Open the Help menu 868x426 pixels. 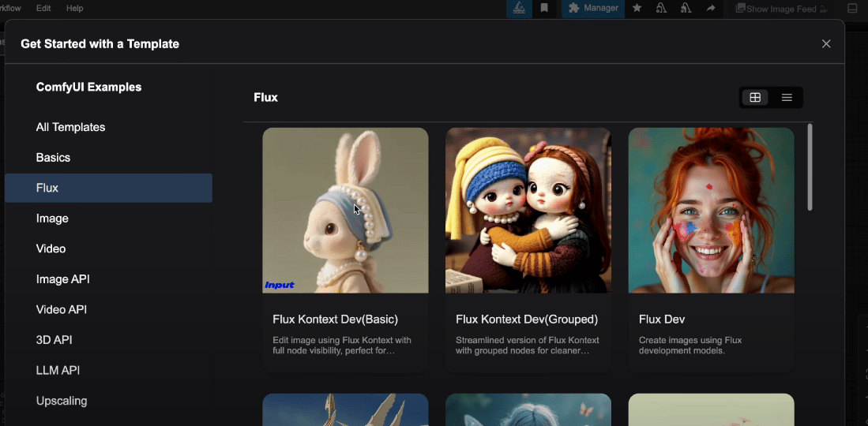pos(74,9)
